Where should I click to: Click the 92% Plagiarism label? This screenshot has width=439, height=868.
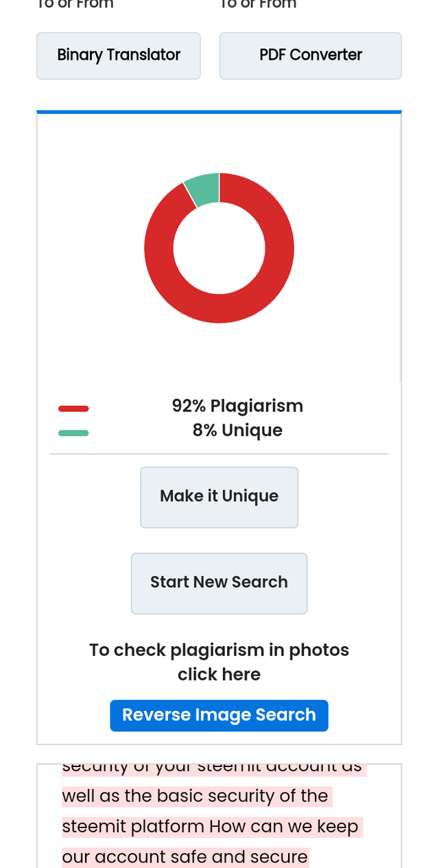coord(237,406)
